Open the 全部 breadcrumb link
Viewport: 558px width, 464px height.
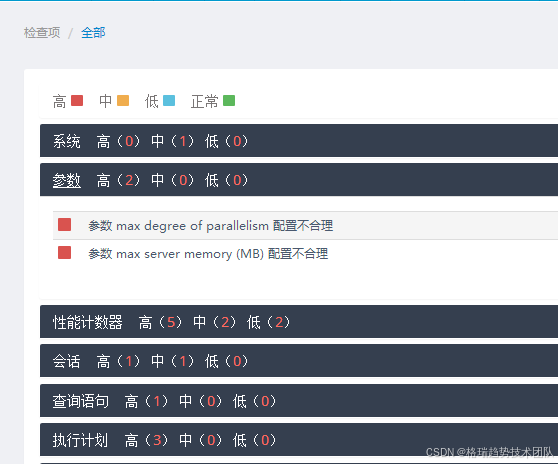click(x=93, y=33)
